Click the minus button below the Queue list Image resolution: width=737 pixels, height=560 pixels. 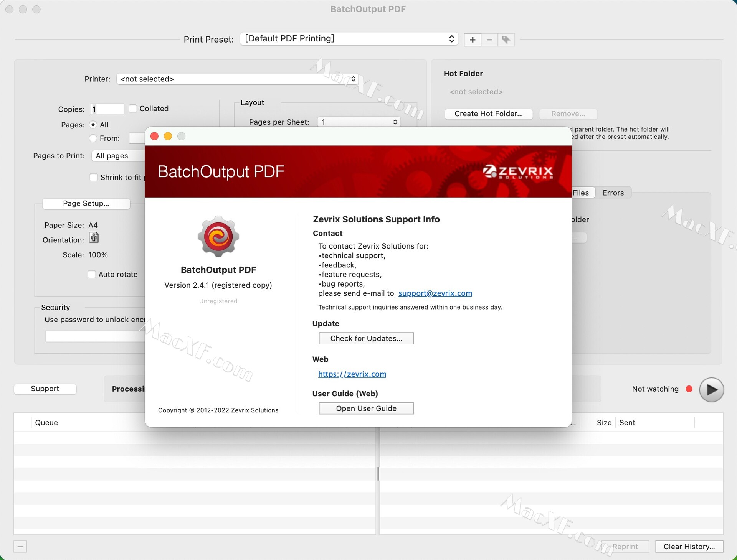[x=20, y=546]
